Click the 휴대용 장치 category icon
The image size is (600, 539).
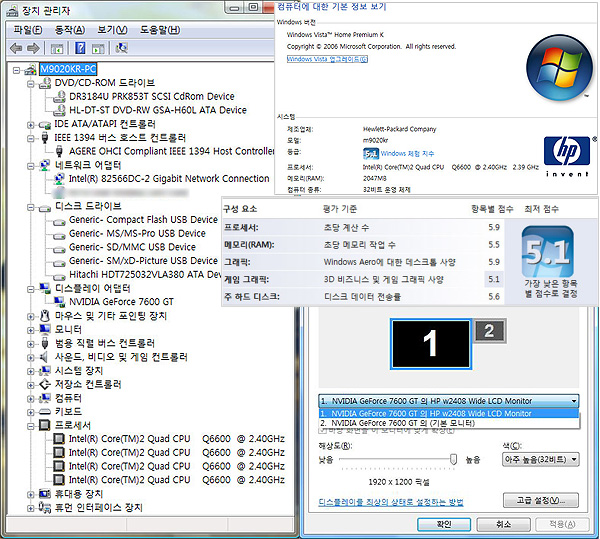click(45, 494)
